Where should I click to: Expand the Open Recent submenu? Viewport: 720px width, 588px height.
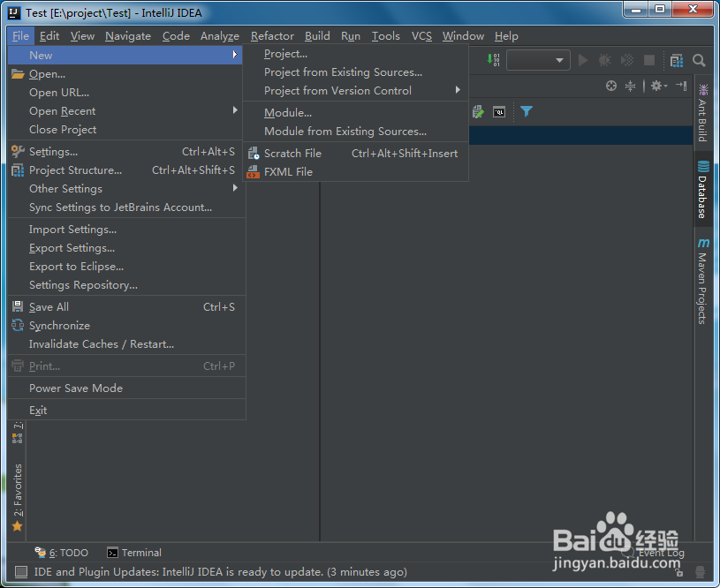(125, 111)
